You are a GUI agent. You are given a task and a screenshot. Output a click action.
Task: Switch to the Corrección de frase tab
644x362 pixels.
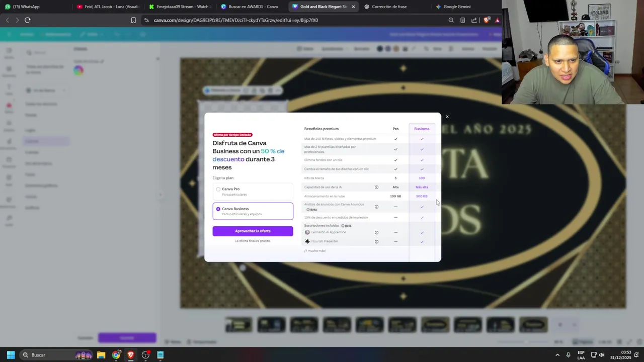[x=395, y=7]
